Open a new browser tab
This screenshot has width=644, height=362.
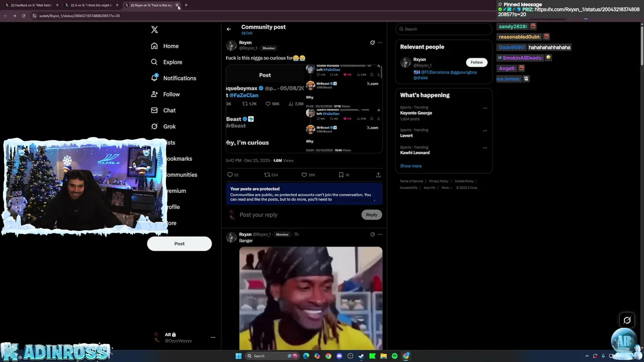(x=186, y=5)
